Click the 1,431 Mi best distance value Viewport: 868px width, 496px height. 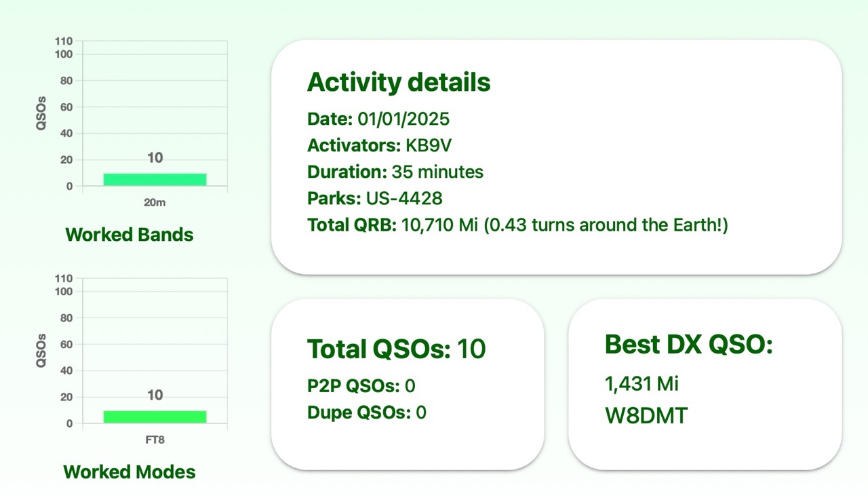click(642, 384)
